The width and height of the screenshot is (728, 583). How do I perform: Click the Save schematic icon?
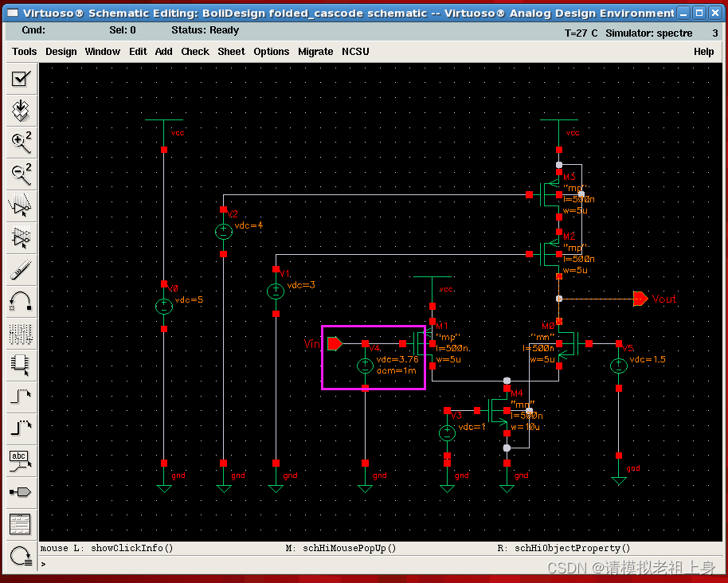tap(21, 111)
